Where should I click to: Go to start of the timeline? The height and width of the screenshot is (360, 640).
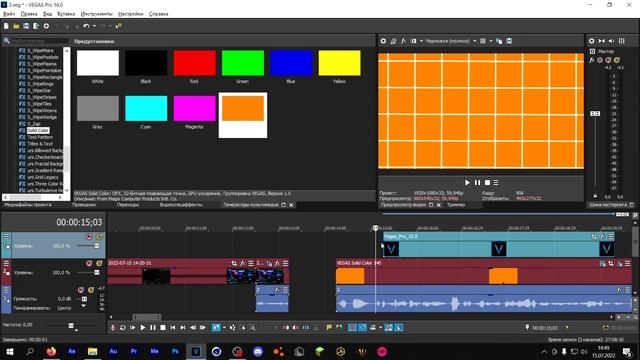(x=173, y=327)
